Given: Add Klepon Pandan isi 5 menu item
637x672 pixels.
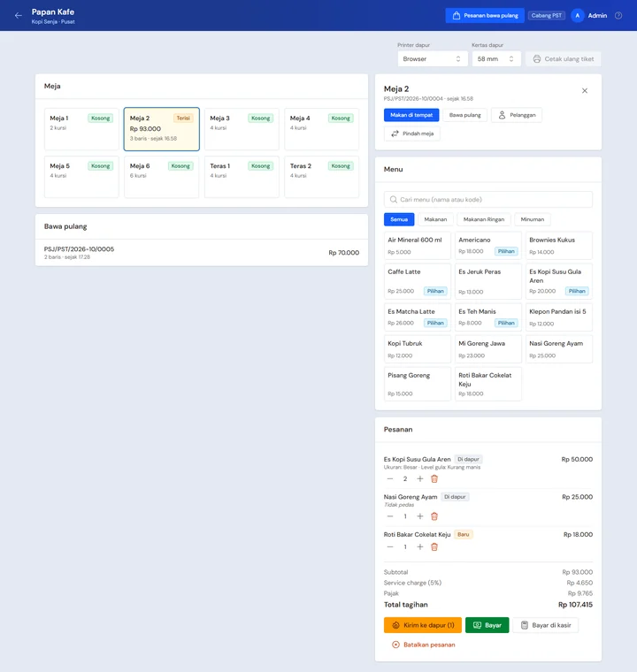Looking at the screenshot, I should tap(559, 317).
